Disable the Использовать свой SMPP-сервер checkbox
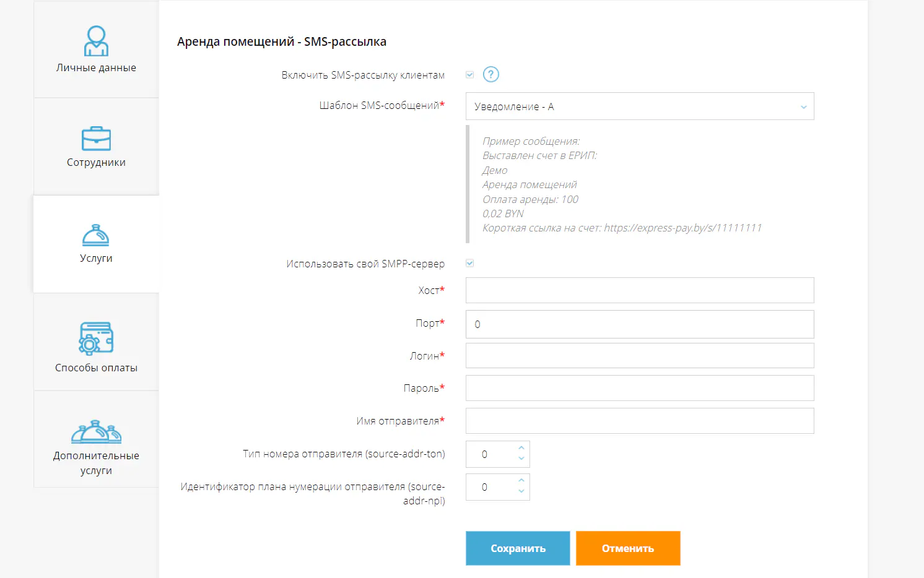Image resolution: width=924 pixels, height=578 pixels. pyautogui.click(x=470, y=264)
